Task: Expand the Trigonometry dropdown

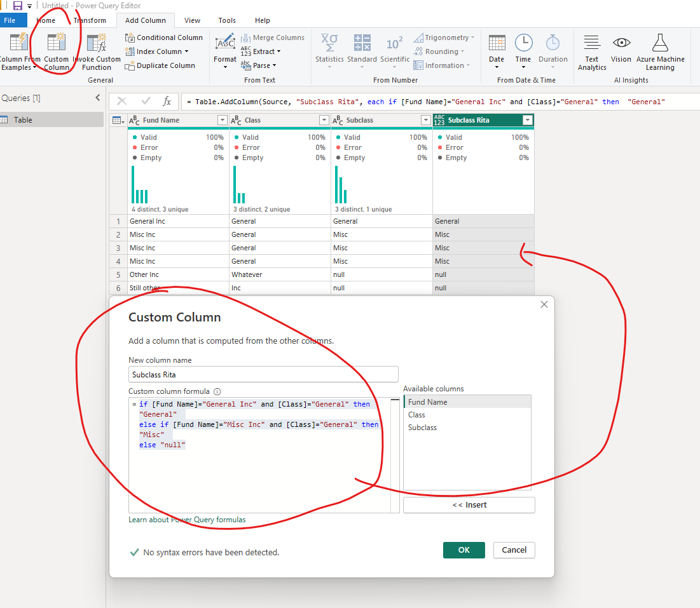Action: [472, 37]
